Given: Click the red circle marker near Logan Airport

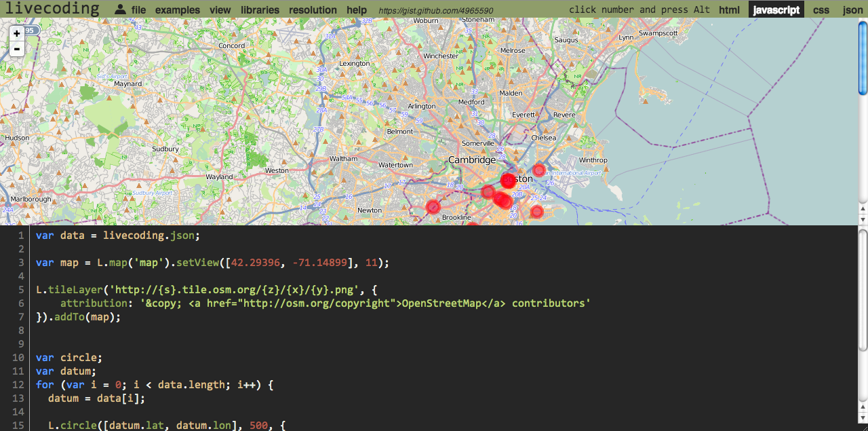Looking at the screenshot, I should [x=539, y=170].
